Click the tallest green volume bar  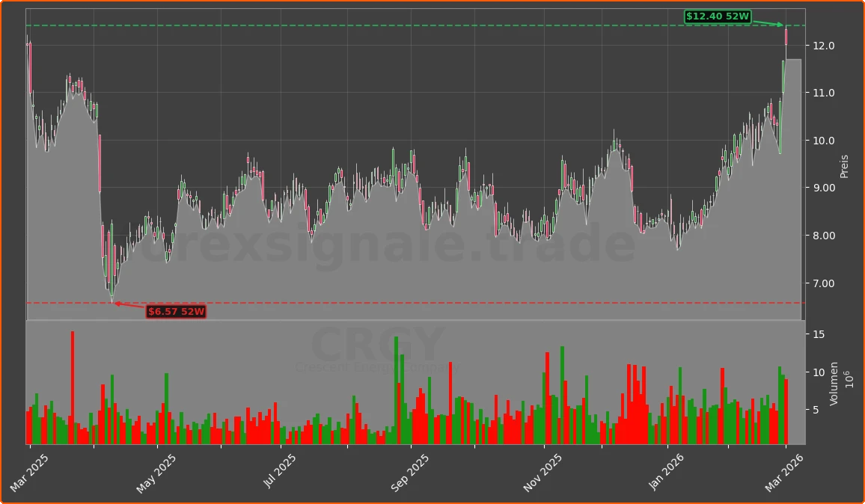pyautogui.click(x=397, y=390)
